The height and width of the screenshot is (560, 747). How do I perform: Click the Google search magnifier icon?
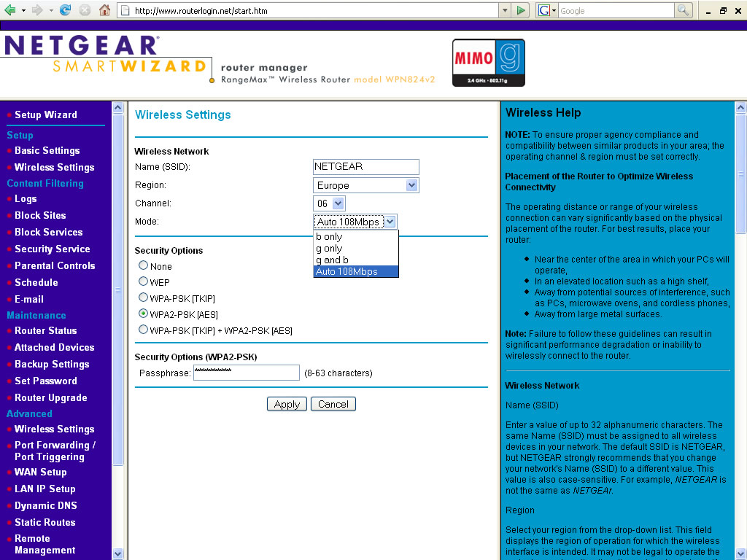click(x=682, y=10)
